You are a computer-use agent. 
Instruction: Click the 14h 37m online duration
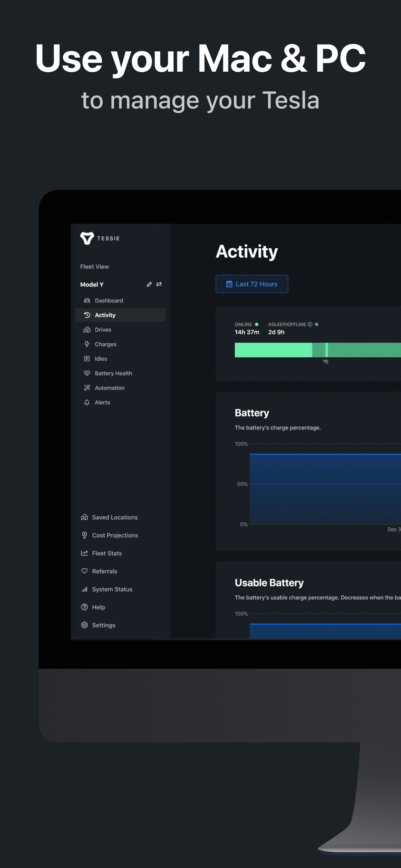click(247, 332)
